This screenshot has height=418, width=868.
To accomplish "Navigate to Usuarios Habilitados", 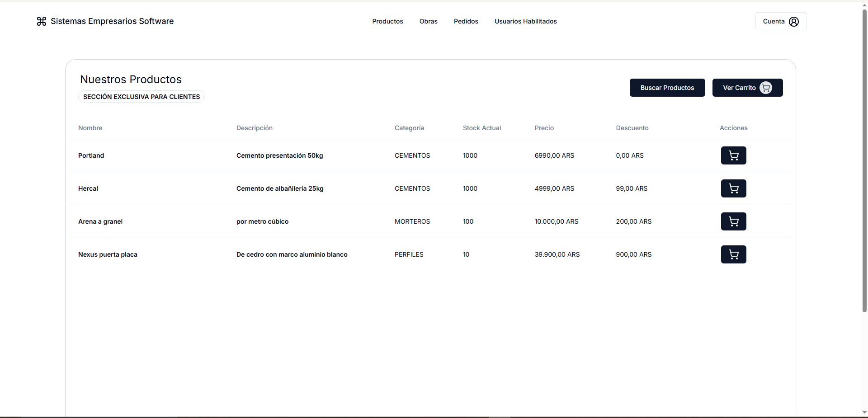I will [525, 21].
